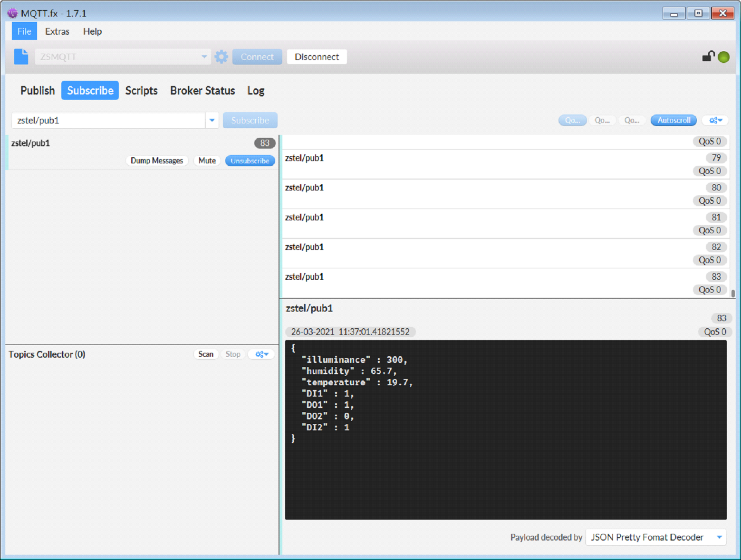The width and height of the screenshot is (741, 560).
Task: Open subscribe settings gears dropdown near Autoscroll
Action: coord(715,120)
